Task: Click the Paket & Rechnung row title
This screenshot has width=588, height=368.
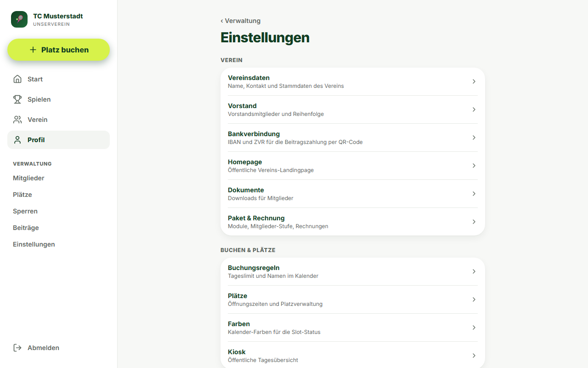Action: tap(256, 218)
